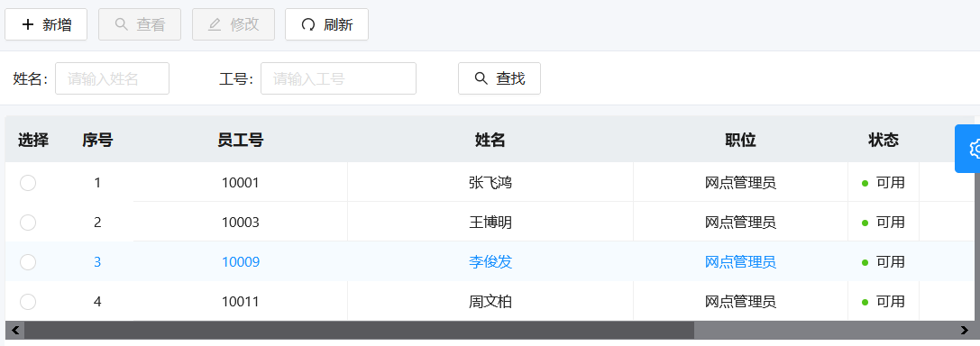This screenshot has width=980, height=346.
Task: Focus the 姓名 name input field
Action: pyautogui.click(x=113, y=78)
